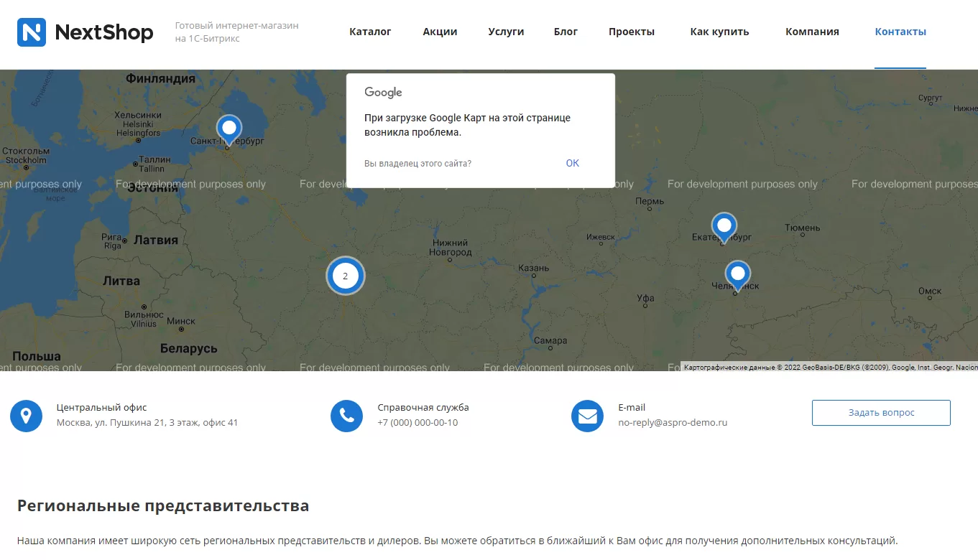This screenshot has width=978, height=560.
Task: Click the map data copyright text
Action: point(831,367)
